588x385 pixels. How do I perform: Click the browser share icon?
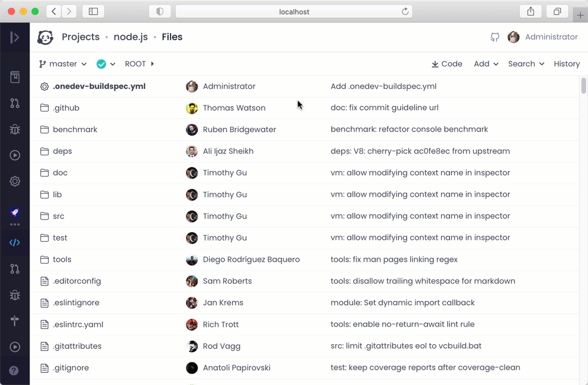tap(531, 12)
